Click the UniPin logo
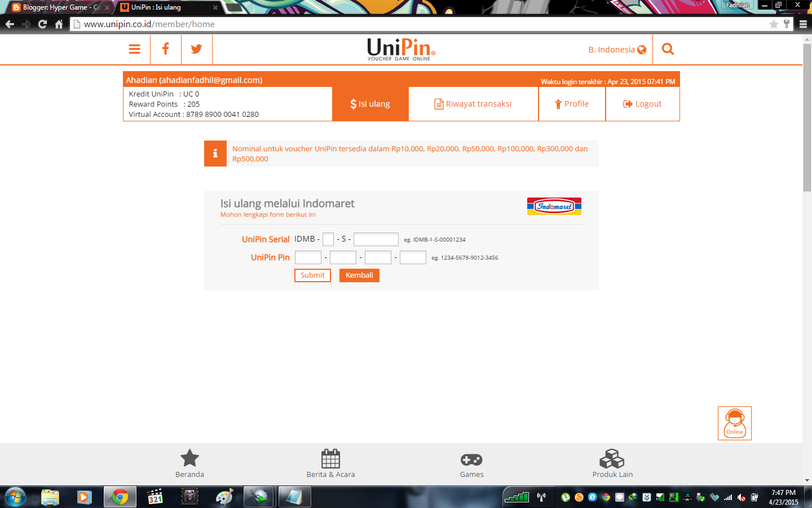 pyautogui.click(x=401, y=49)
